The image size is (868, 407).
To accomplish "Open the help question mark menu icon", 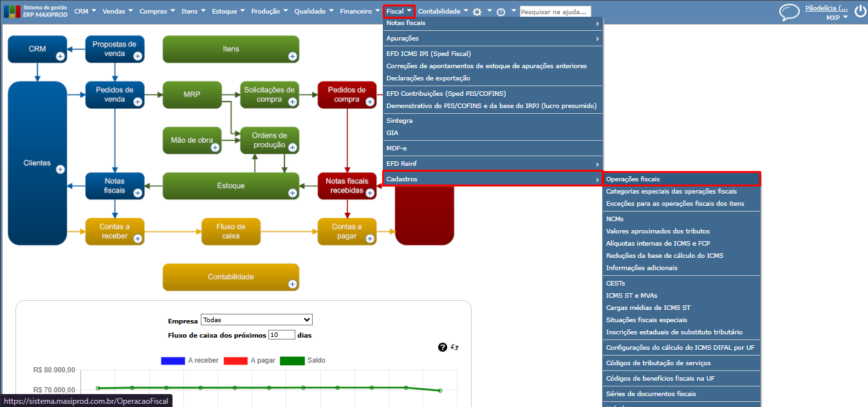I will pos(501,12).
